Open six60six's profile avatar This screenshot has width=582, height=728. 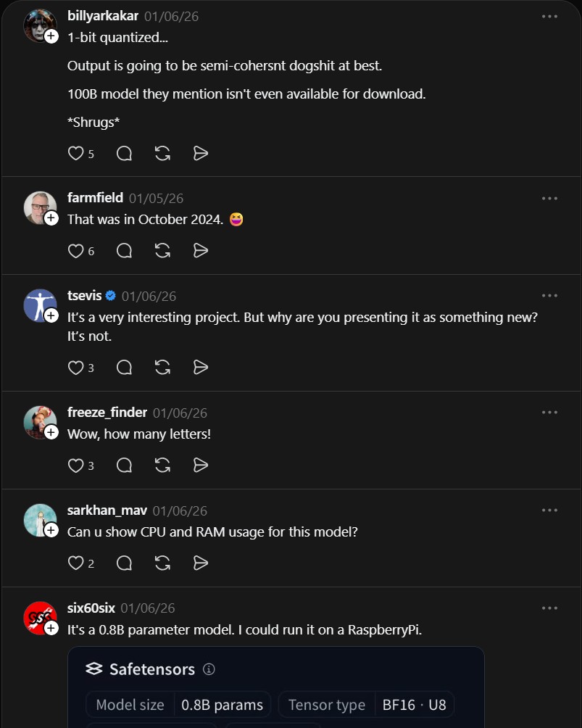40,618
